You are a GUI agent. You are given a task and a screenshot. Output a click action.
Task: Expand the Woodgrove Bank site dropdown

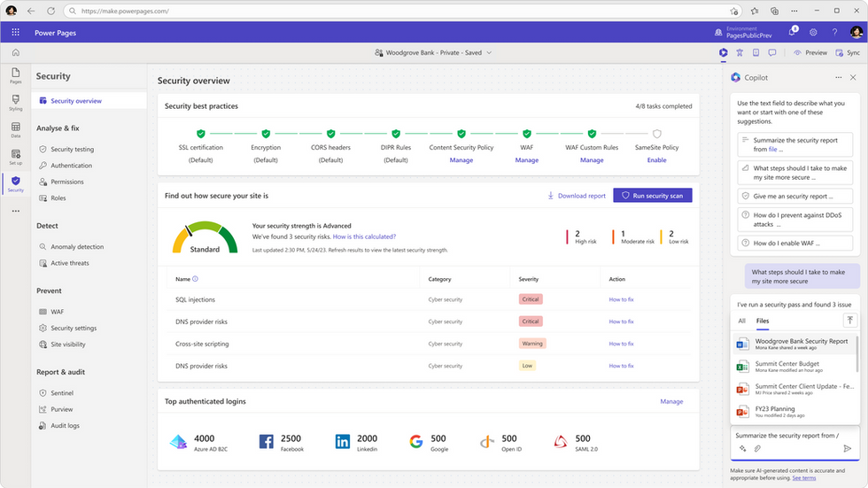[x=489, y=52]
